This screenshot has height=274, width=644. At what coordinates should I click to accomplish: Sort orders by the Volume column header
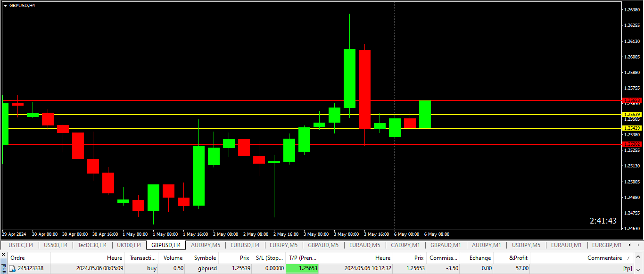173,258
